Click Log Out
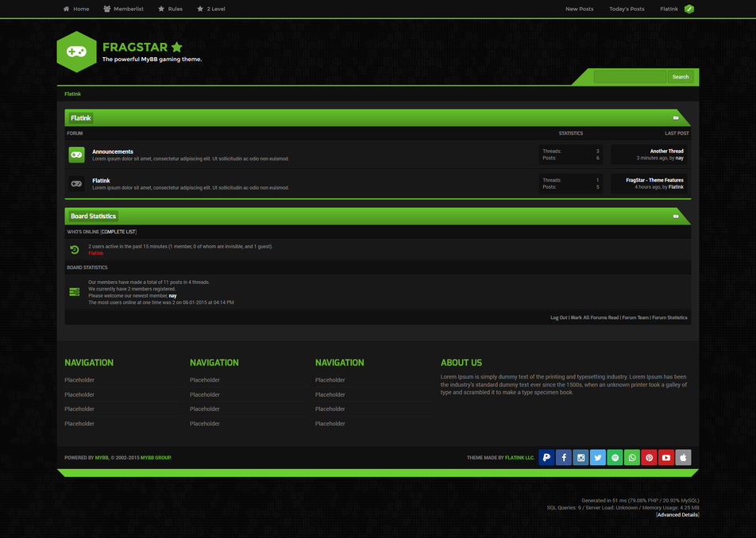The image size is (756, 538). 559,317
